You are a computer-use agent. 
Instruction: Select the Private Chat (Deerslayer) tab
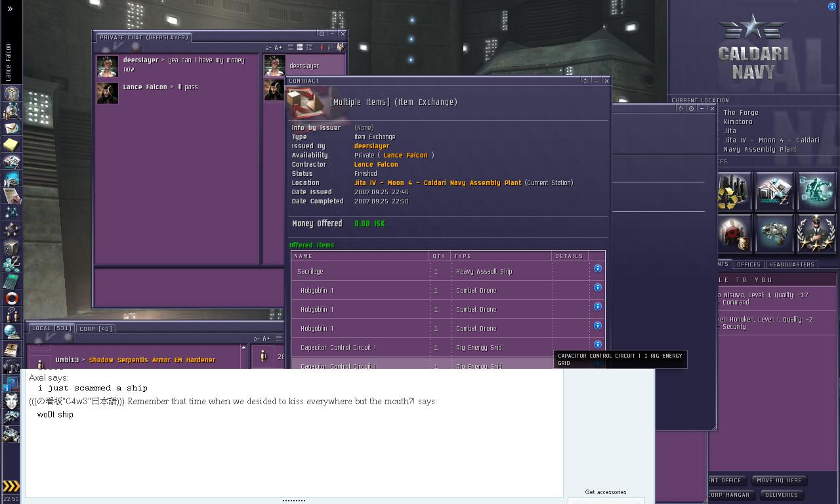coord(144,37)
